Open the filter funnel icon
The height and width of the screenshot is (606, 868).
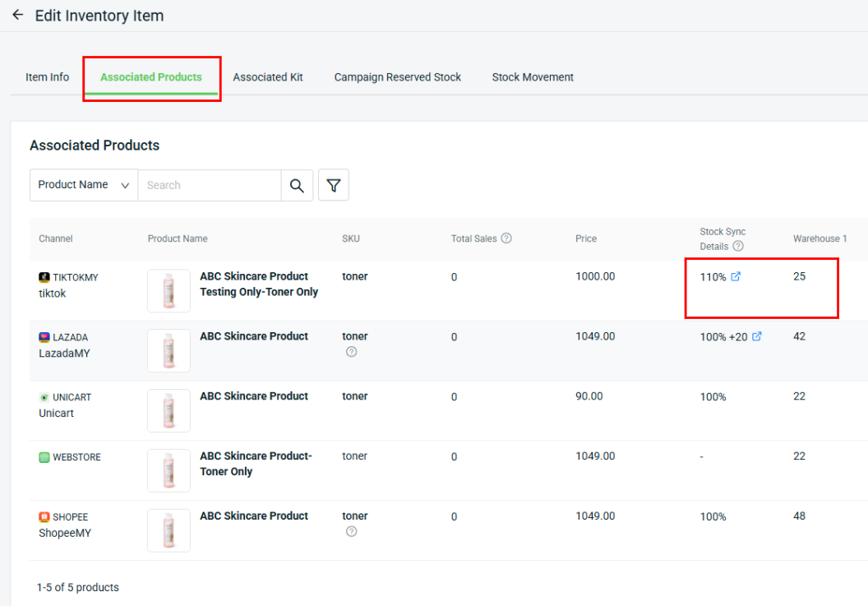click(334, 186)
